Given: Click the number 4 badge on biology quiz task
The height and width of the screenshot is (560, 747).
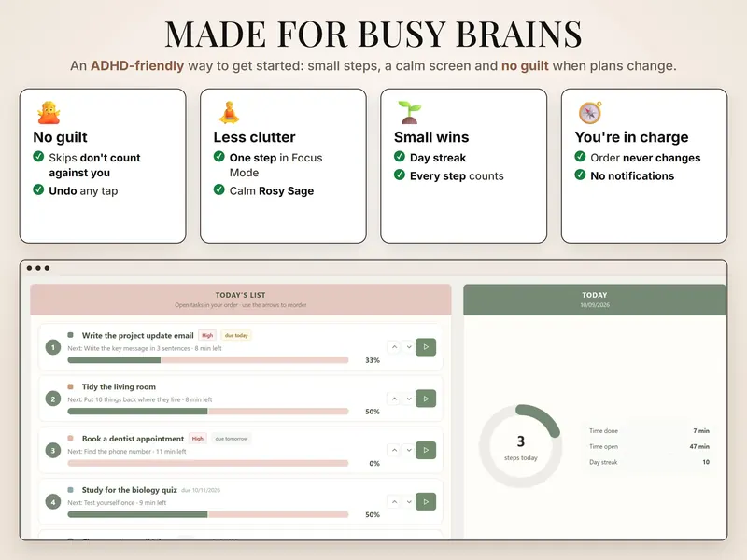Looking at the screenshot, I should pyautogui.click(x=53, y=502).
